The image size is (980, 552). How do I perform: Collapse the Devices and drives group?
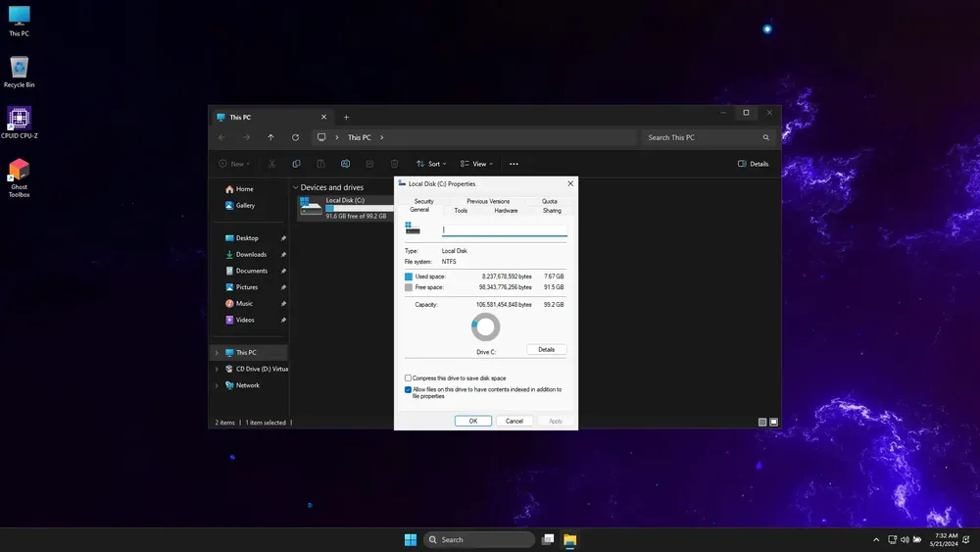[x=296, y=187]
